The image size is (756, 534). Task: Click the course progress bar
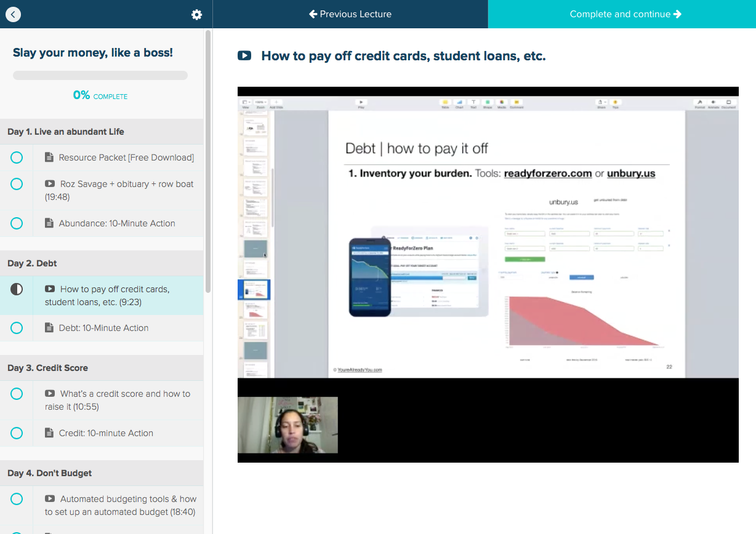(100, 76)
